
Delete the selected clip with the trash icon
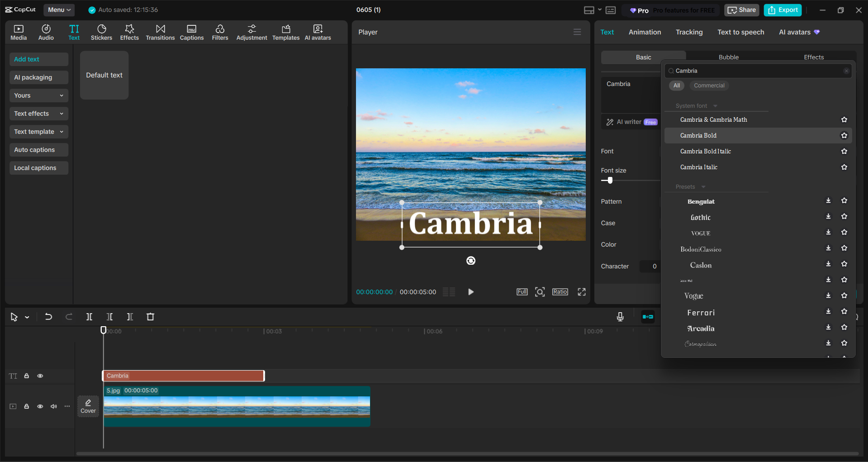[x=150, y=317]
